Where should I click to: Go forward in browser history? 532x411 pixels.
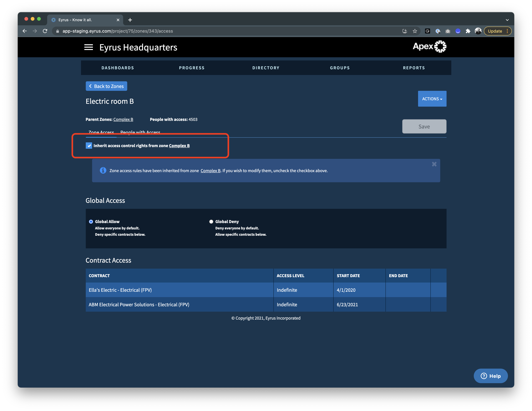point(35,31)
